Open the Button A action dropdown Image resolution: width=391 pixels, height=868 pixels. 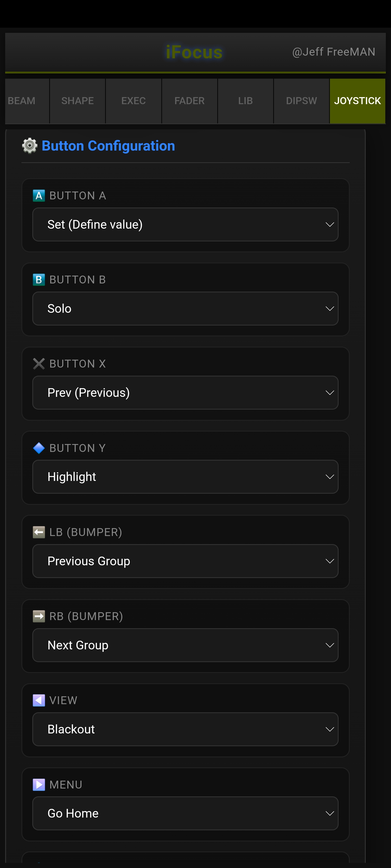[185, 224]
